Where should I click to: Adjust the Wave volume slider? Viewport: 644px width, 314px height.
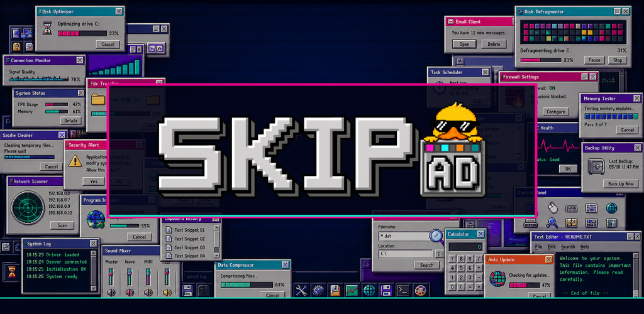click(x=130, y=277)
